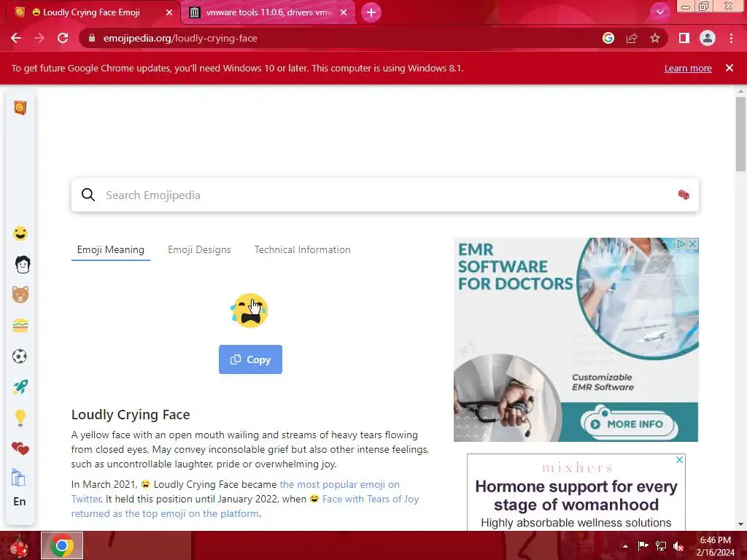Bookmark this tab with star icon
Screen dimensions: 747x560
[655, 38]
